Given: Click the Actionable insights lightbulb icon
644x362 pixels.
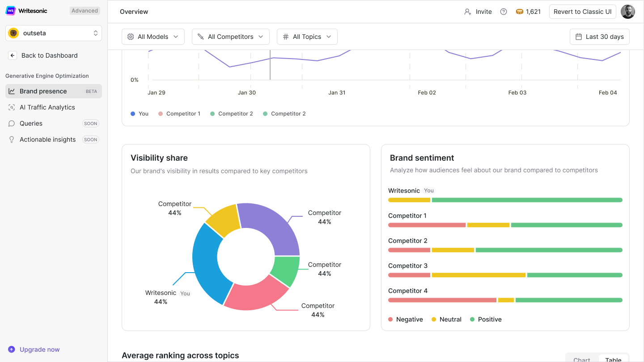Looking at the screenshot, I should pyautogui.click(x=12, y=139).
